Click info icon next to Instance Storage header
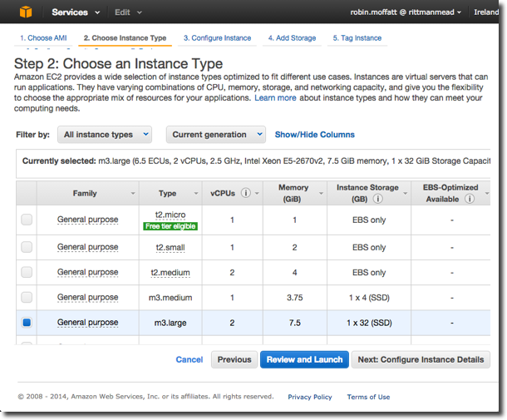This screenshot has width=507, height=420. tap(378, 200)
